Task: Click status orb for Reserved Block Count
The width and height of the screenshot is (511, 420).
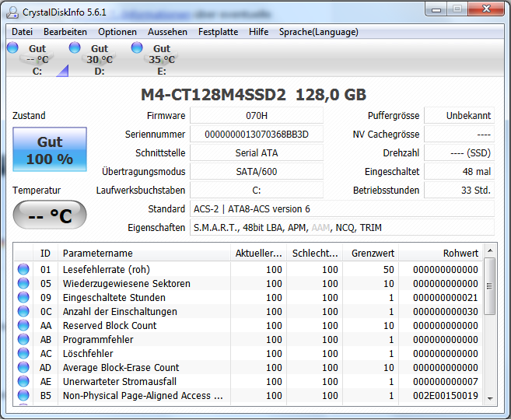Action: tap(23, 325)
